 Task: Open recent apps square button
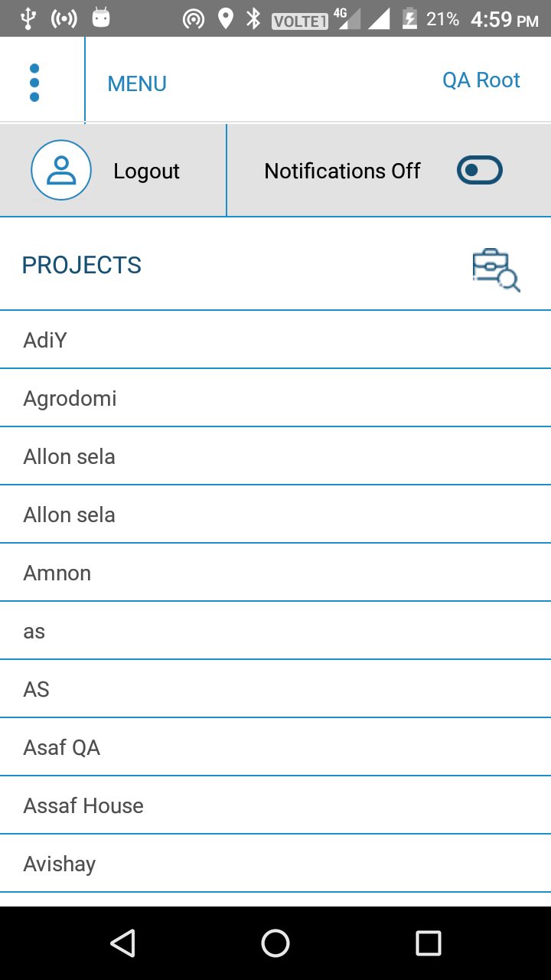[x=428, y=943]
